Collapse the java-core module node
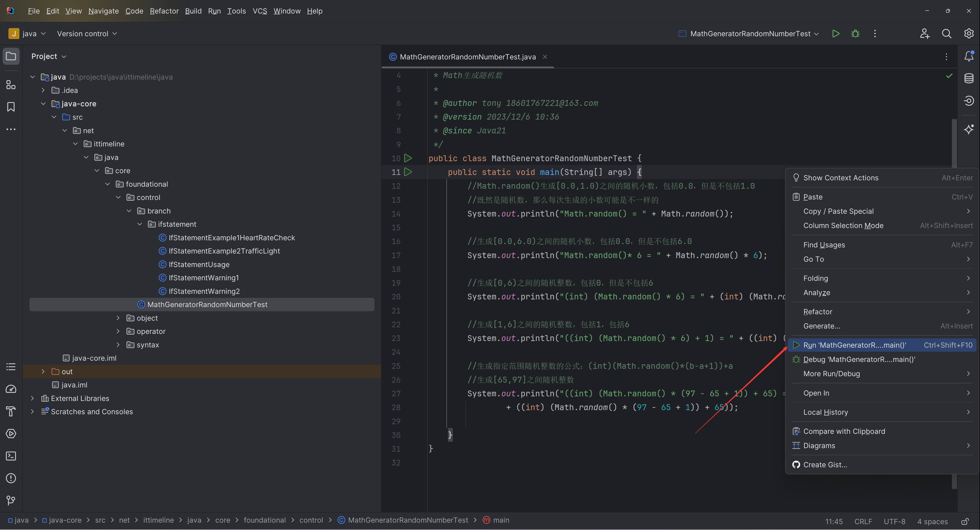The image size is (980, 530). (x=43, y=104)
